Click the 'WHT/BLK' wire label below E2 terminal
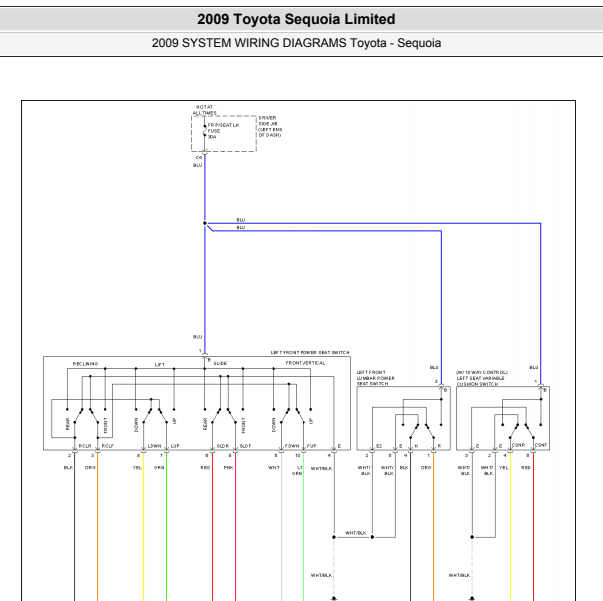The width and height of the screenshot is (603, 601). [365, 471]
